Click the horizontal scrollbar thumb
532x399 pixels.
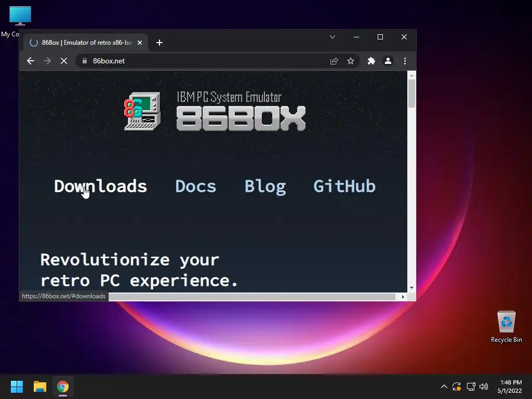[252, 297]
